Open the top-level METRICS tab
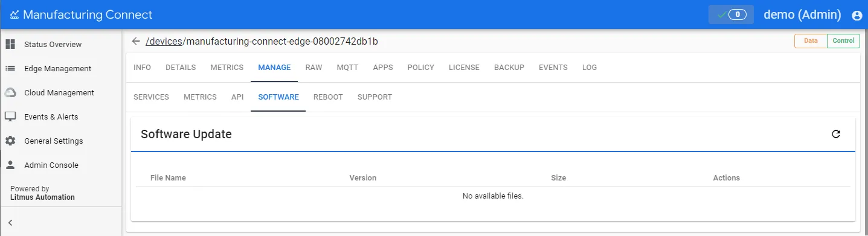868x236 pixels. coord(227,68)
